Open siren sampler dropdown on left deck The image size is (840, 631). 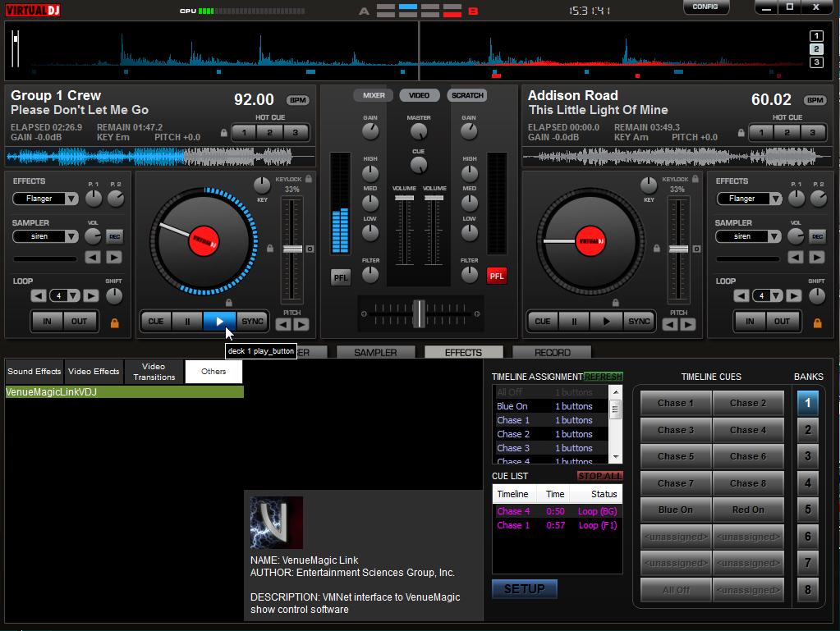(x=71, y=236)
